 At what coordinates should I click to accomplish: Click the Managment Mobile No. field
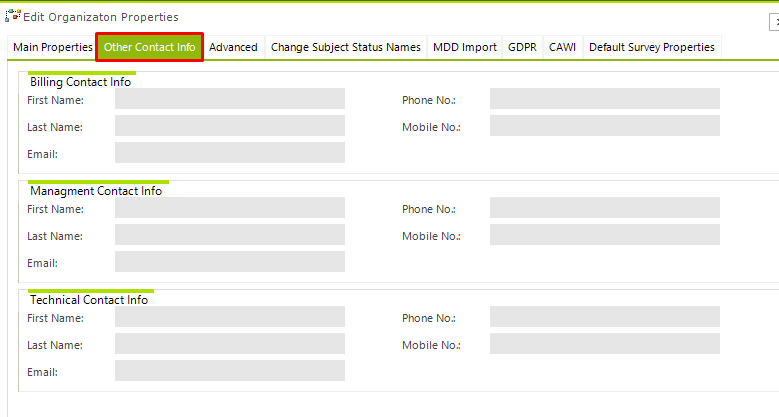pos(605,235)
